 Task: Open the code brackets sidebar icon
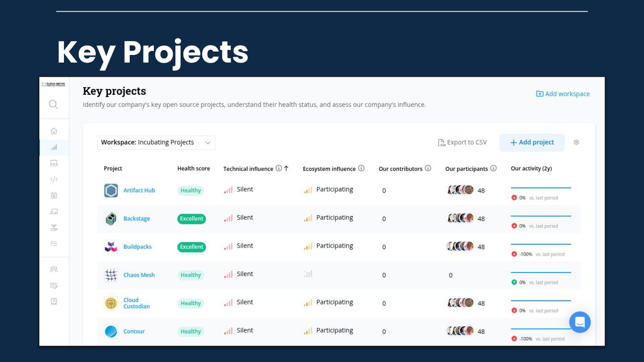54,179
